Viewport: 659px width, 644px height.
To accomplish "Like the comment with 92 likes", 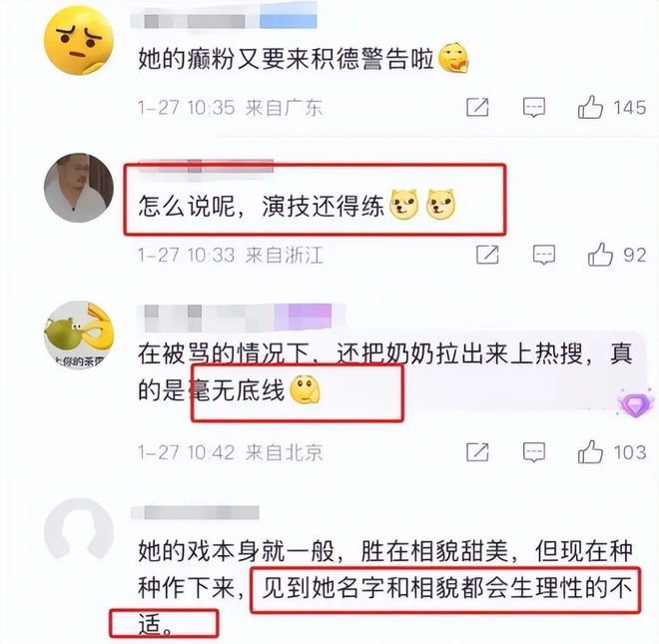I will pyautogui.click(x=600, y=255).
